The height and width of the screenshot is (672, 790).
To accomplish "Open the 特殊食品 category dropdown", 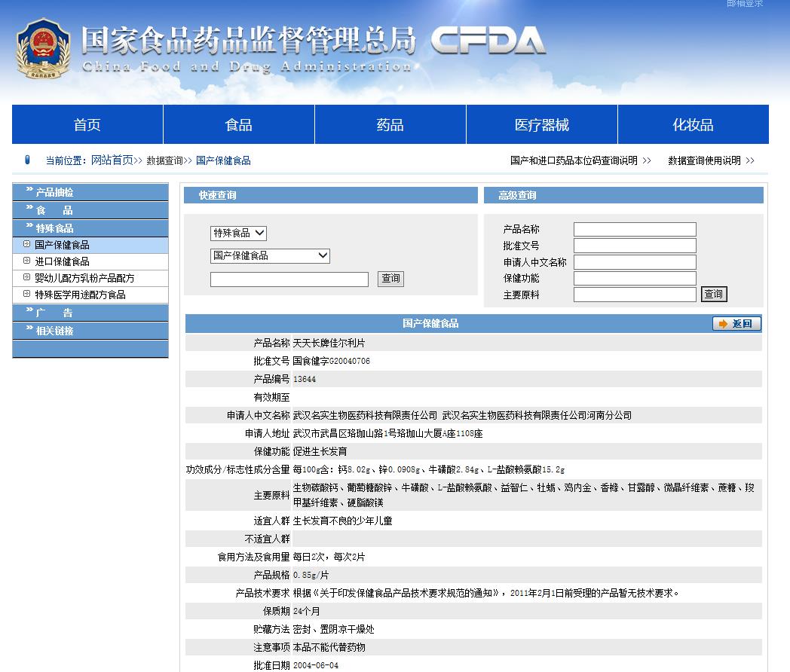I will click(x=238, y=233).
